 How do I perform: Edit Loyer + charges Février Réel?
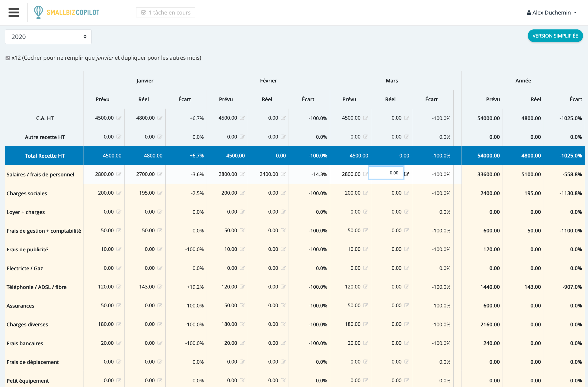(283, 212)
